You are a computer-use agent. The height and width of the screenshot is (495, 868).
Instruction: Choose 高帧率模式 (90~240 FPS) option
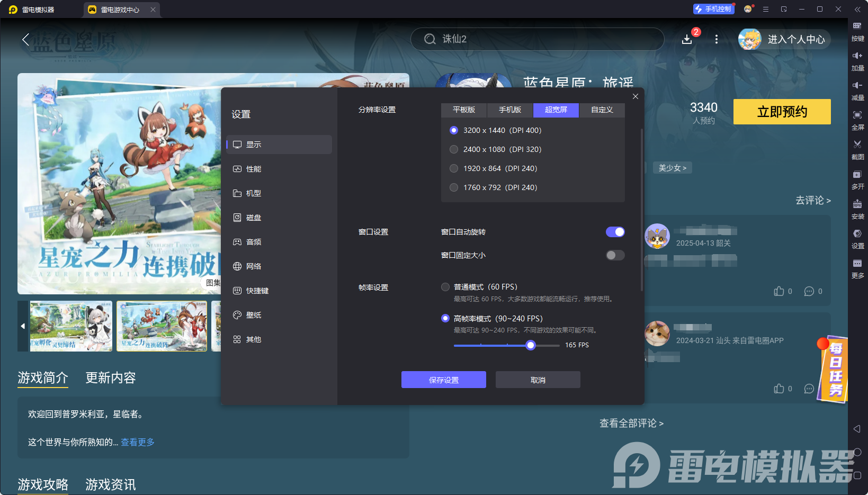click(445, 318)
